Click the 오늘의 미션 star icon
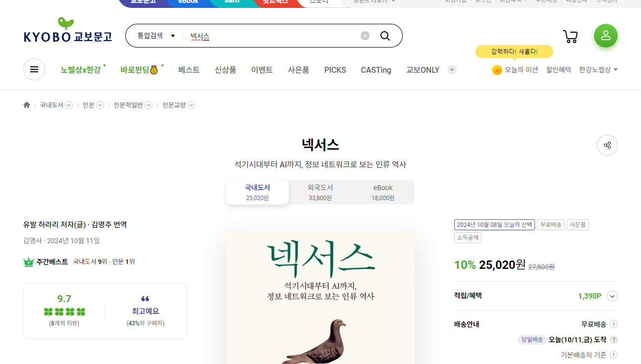This screenshot has height=364, width=641. click(x=497, y=70)
